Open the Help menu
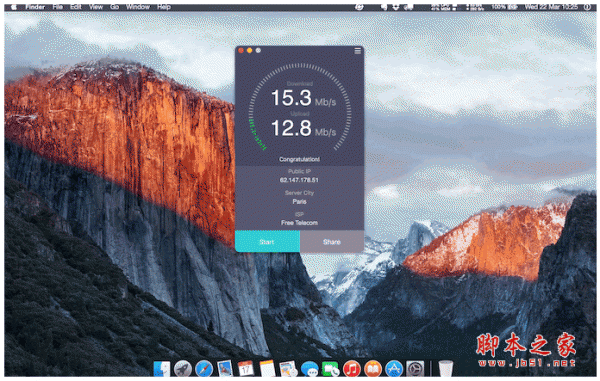 coord(164,7)
